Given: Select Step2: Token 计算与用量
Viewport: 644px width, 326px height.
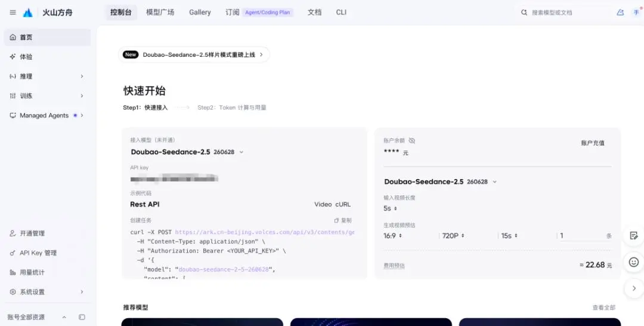Looking at the screenshot, I should click(x=231, y=107).
